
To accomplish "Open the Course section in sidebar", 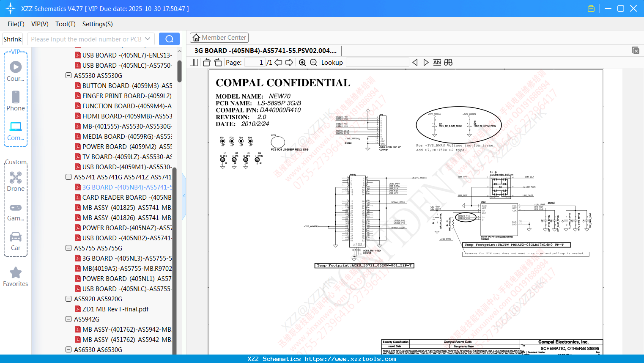I will coord(16,71).
